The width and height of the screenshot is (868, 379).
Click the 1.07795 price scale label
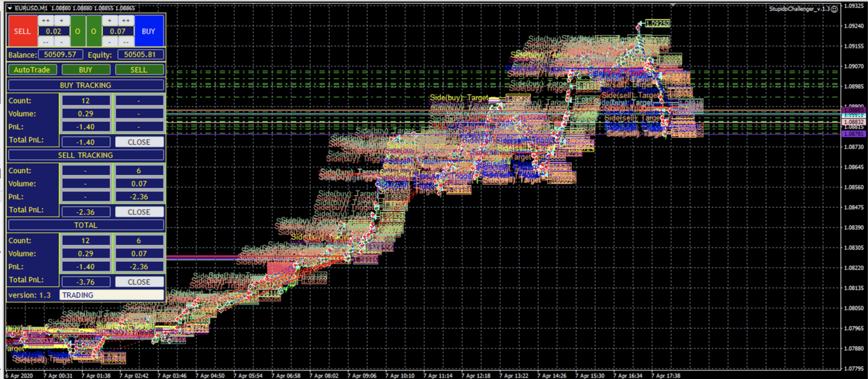(x=855, y=368)
